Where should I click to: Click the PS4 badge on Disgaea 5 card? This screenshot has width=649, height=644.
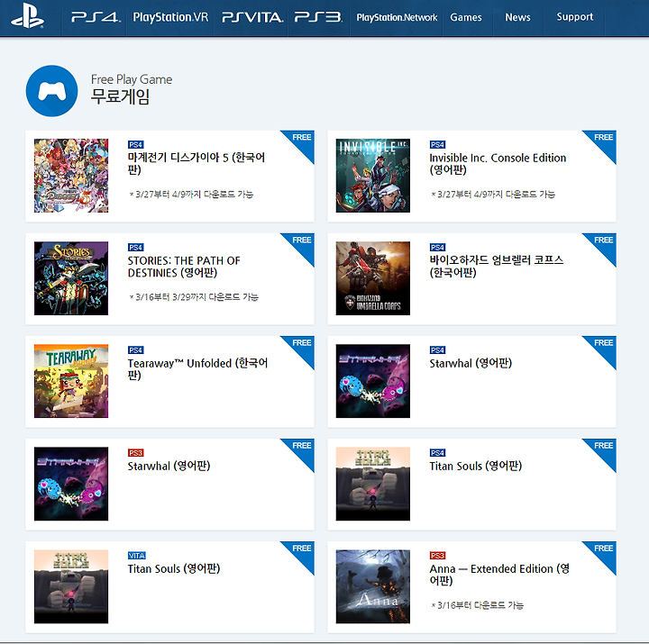(136, 144)
